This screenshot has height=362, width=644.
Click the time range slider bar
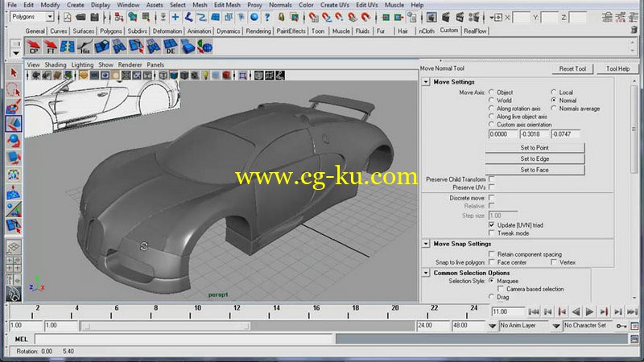[x=165, y=326]
